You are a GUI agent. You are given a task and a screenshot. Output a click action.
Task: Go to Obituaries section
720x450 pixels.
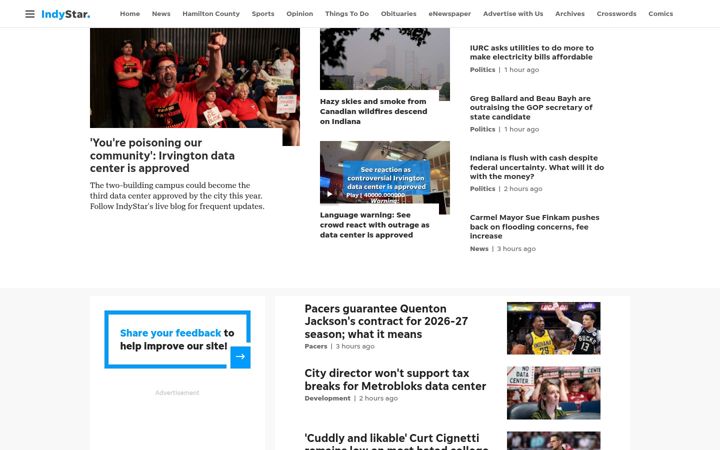(399, 14)
